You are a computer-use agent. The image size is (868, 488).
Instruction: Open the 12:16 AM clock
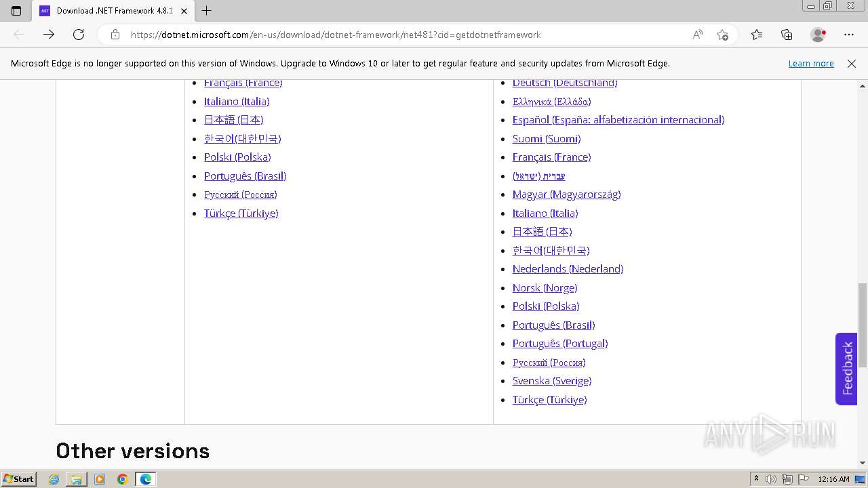pyautogui.click(x=833, y=479)
